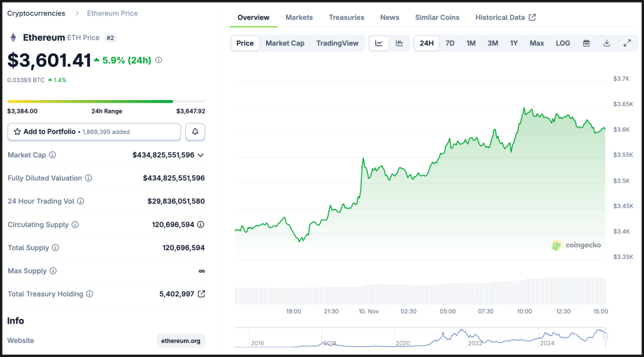Toggle LOG scale on chart
Screen dimensions: 644x357
pos(563,43)
